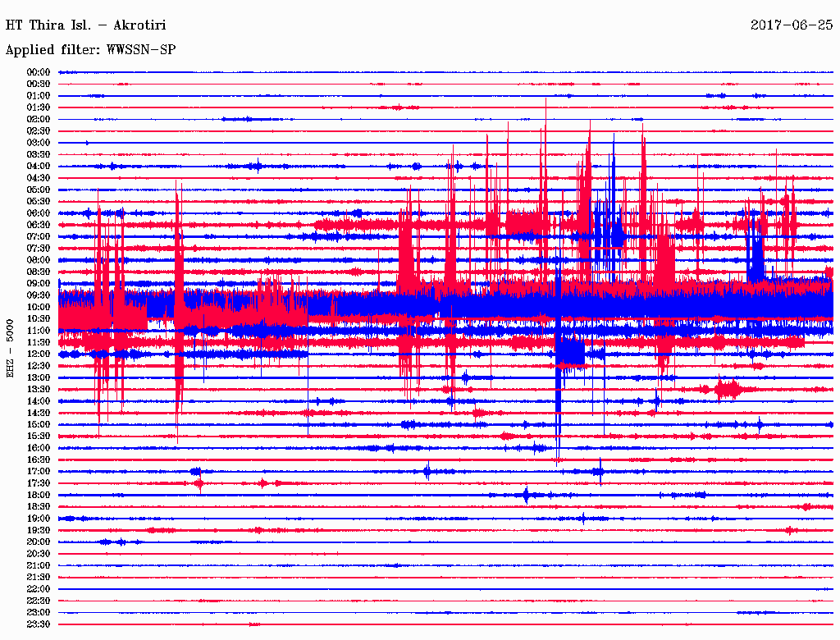Select the 03:30 time label
This screenshot has width=840, height=640.
click(38, 155)
